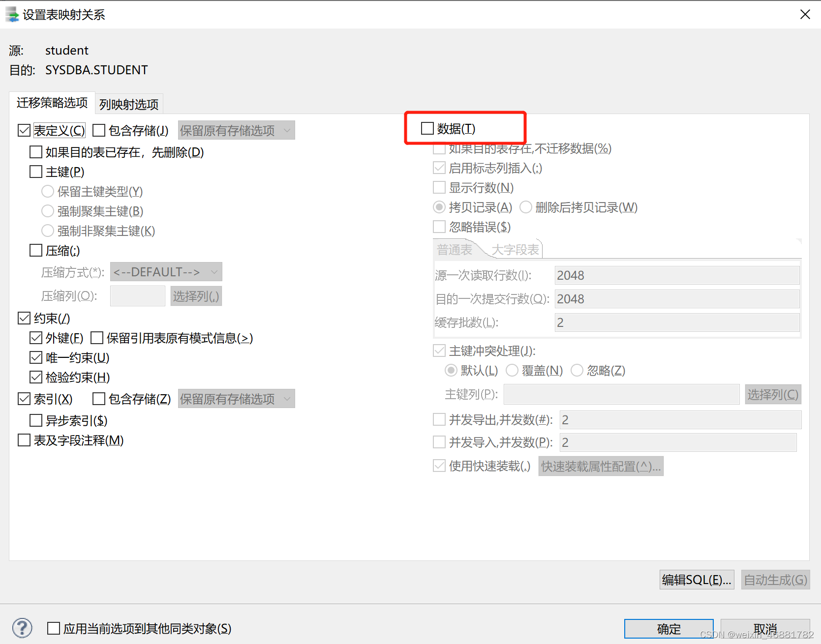Uncheck the 约束 checkbox
821x644 pixels.
24,318
